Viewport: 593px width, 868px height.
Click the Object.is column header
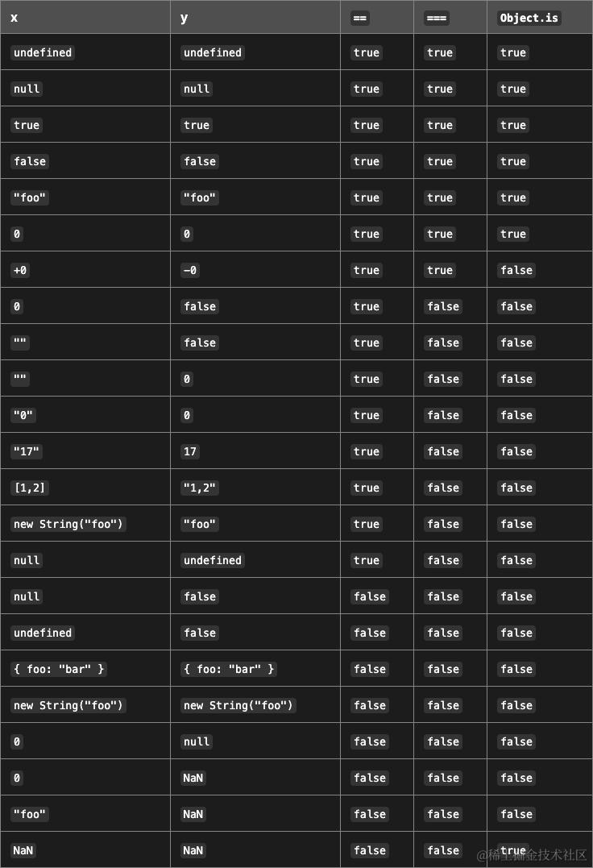(529, 19)
